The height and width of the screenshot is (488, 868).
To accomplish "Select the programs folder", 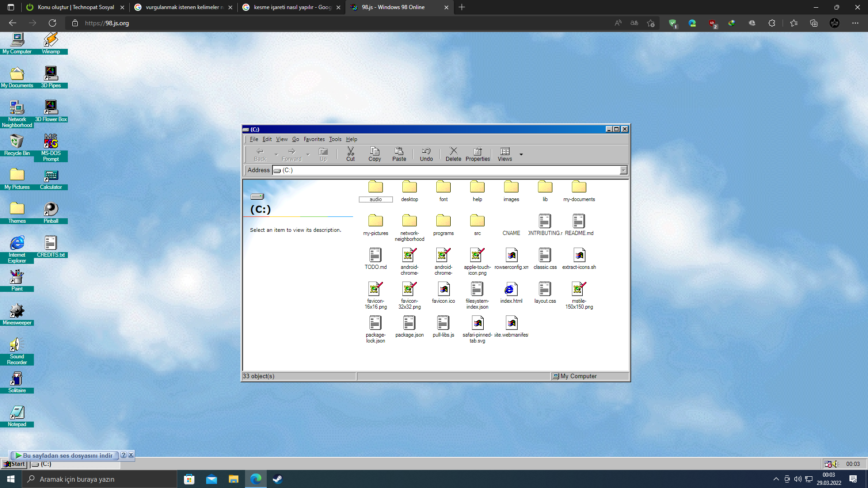I will 443,221.
